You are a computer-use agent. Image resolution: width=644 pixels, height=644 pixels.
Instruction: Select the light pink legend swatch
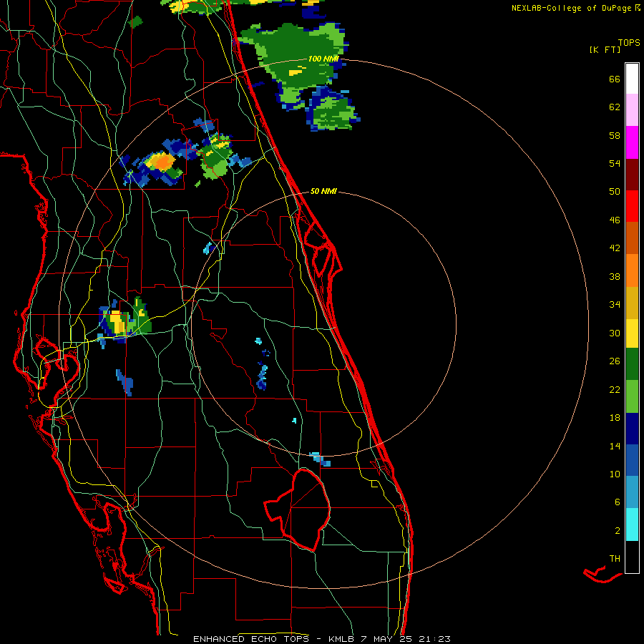coord(632,109)
